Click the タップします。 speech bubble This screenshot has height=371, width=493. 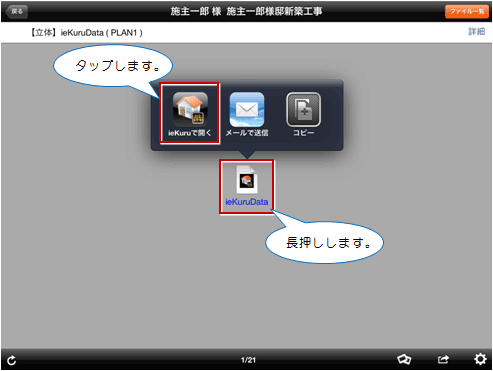(x=113, y=66)
